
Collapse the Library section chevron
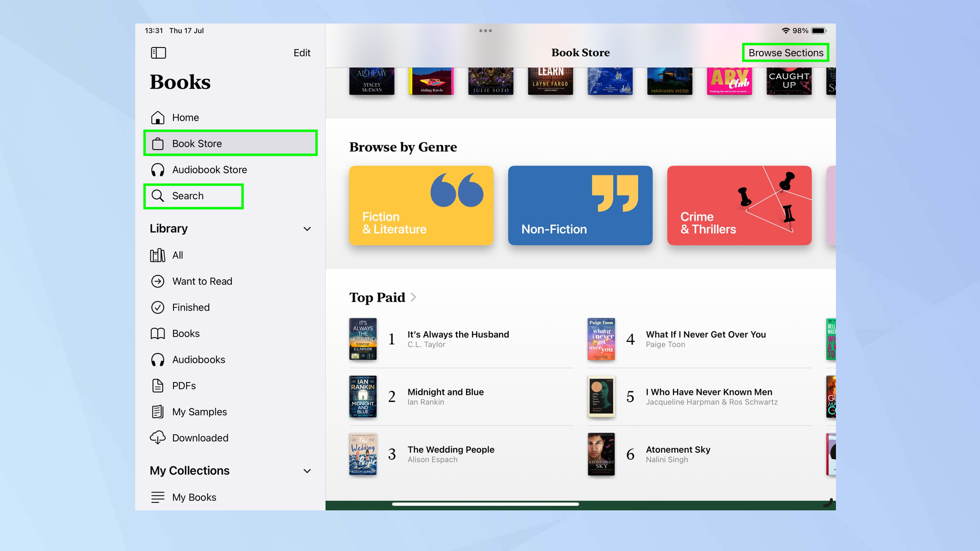pos(307,229)
